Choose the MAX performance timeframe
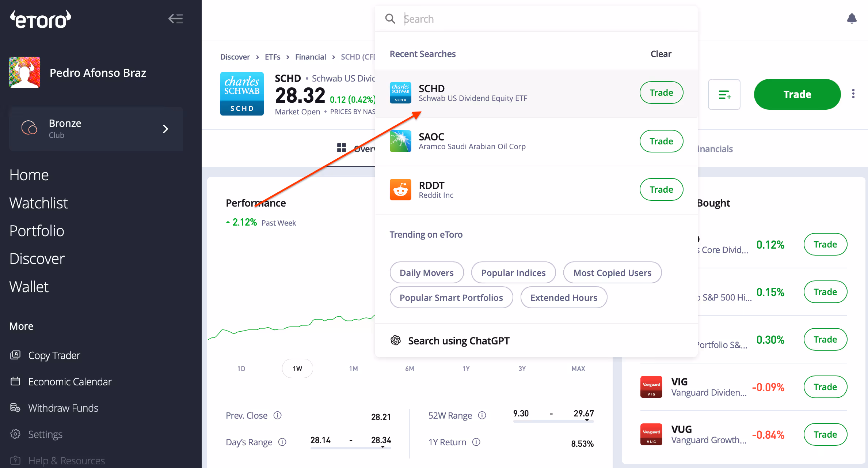 (x=578, y=369)
